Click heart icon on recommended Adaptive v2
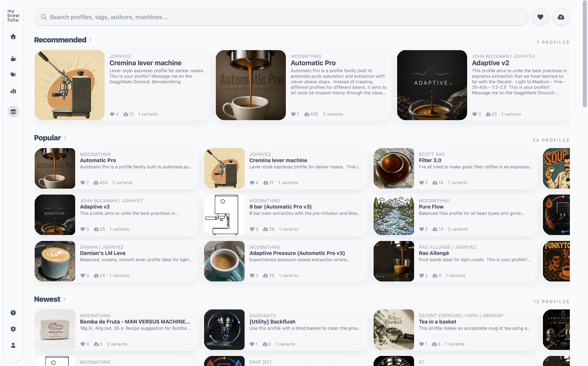 [475, 114]
